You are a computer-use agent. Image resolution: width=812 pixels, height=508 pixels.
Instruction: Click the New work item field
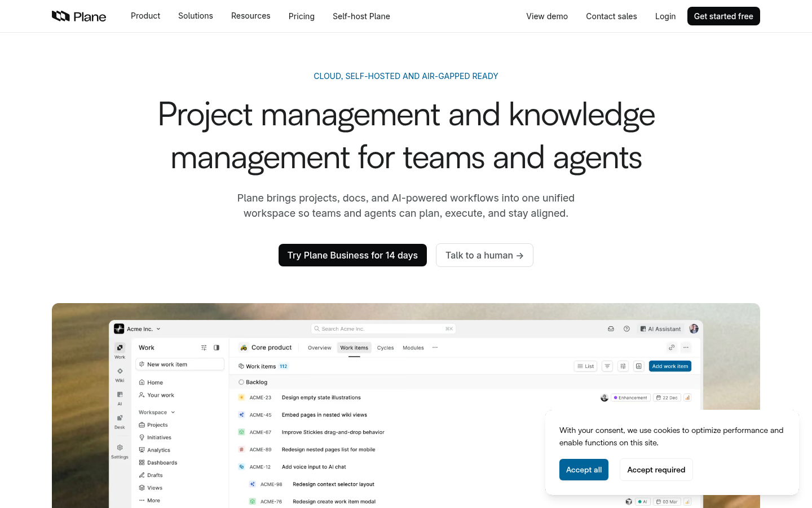coord(180,365)
